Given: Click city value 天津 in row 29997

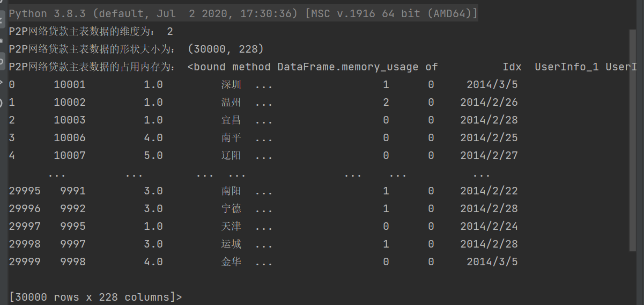Looking at the screenshot, I should pos(231,227).
